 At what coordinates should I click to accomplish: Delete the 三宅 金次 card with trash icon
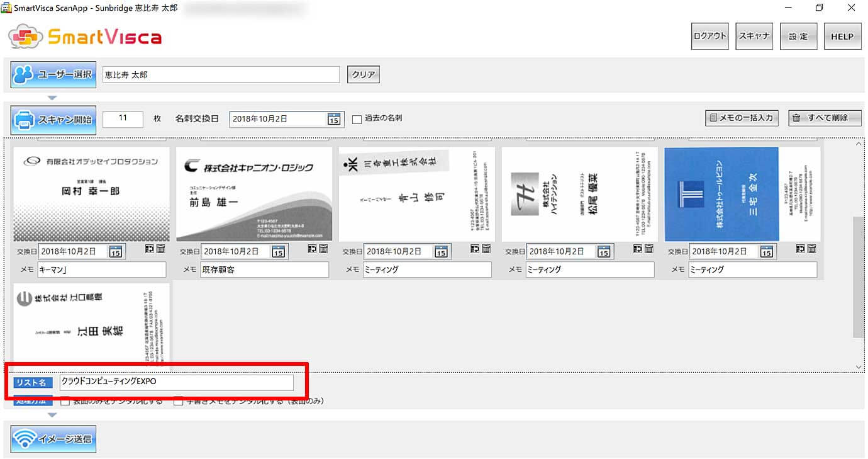[812, 249]
